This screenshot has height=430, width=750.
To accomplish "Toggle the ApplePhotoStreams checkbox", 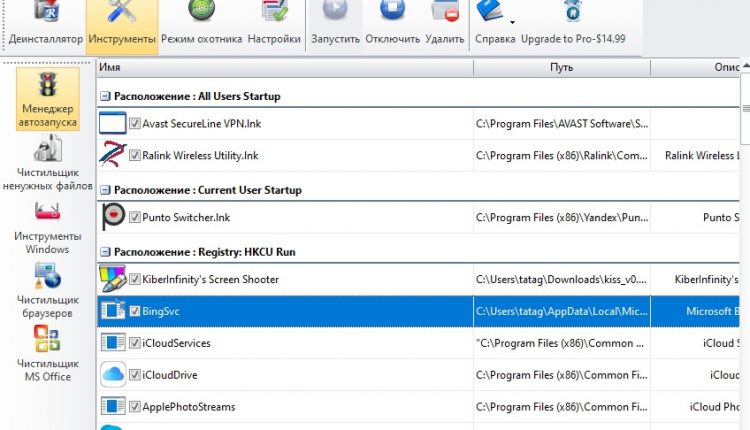I will [135, 407].
